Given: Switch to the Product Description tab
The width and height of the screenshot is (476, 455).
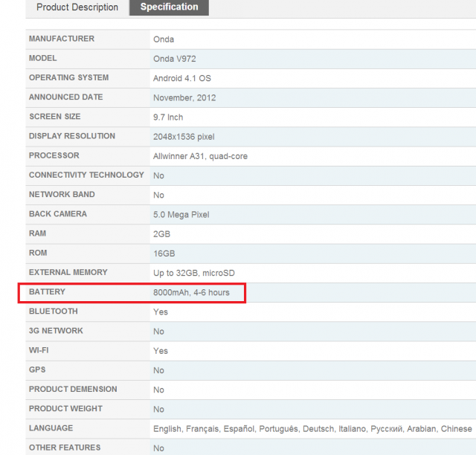Looking at the screenshot, I should pyautogui.click(x=77, y=7).
